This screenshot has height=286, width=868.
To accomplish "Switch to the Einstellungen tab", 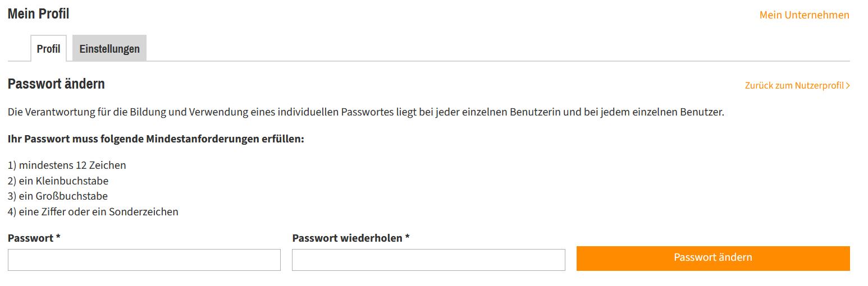I will click(x=109, y=48).
